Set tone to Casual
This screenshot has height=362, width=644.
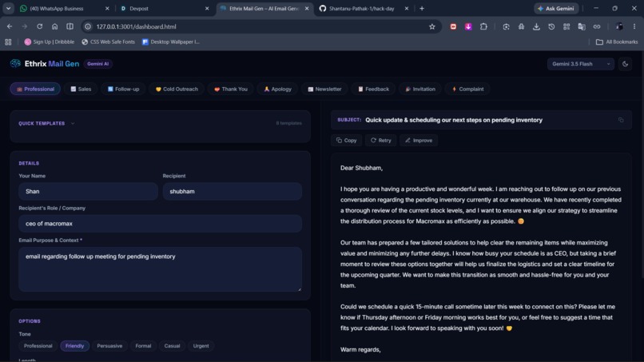pos(172,346)
